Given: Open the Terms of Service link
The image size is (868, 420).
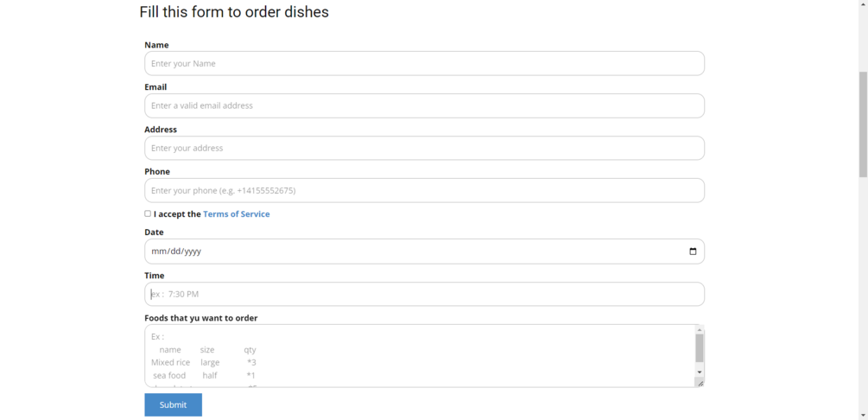Looking at the screenshot, I should tap(236, 214).
